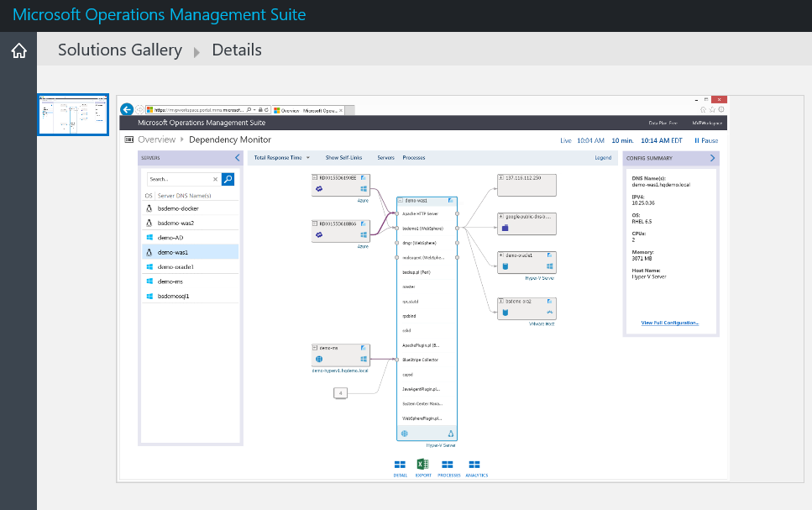Image resolution: width=812 pixels, height=510 pixels.
Task: Click the Live time link
Action: coord(565,140)
